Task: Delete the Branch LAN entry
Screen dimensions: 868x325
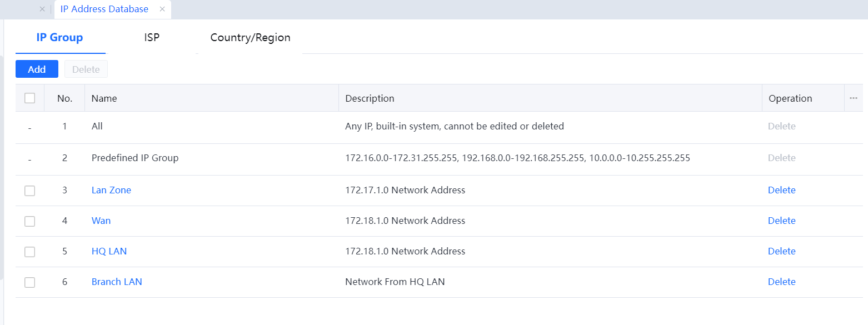Action: point(781,282)
